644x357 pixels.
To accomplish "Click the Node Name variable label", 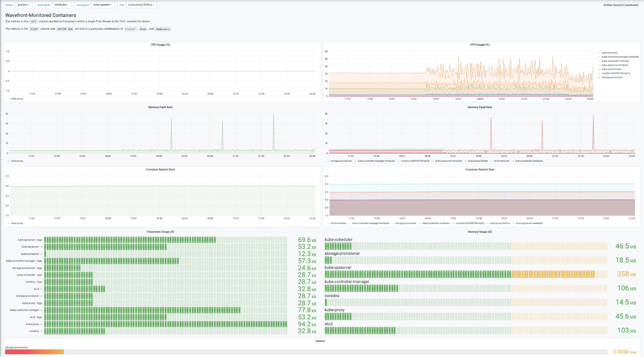I will click(x=43, y=5).
